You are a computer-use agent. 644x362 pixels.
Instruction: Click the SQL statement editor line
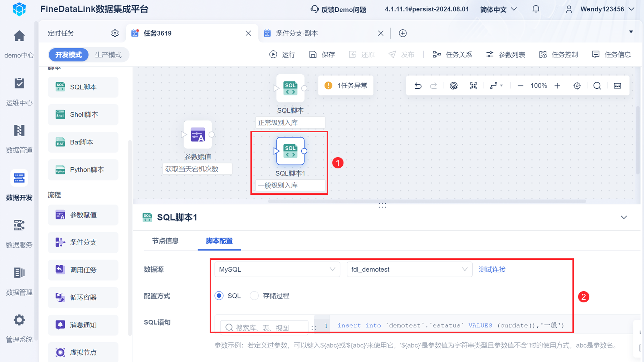click(451, 326)
